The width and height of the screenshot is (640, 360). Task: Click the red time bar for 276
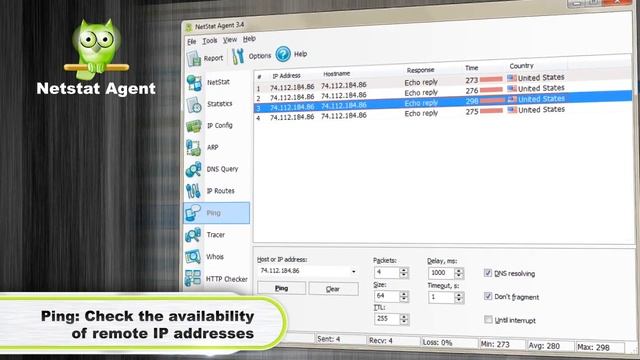(491, 89)
